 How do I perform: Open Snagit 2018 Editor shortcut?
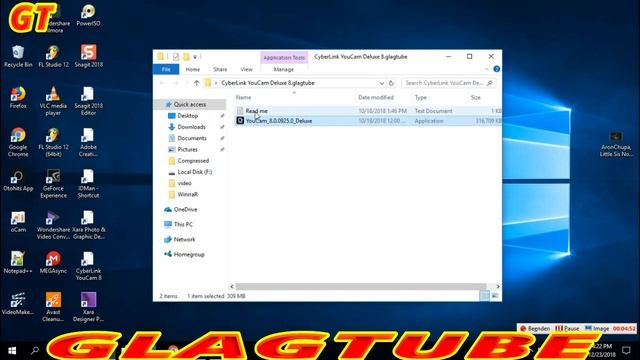pos(89,101)
